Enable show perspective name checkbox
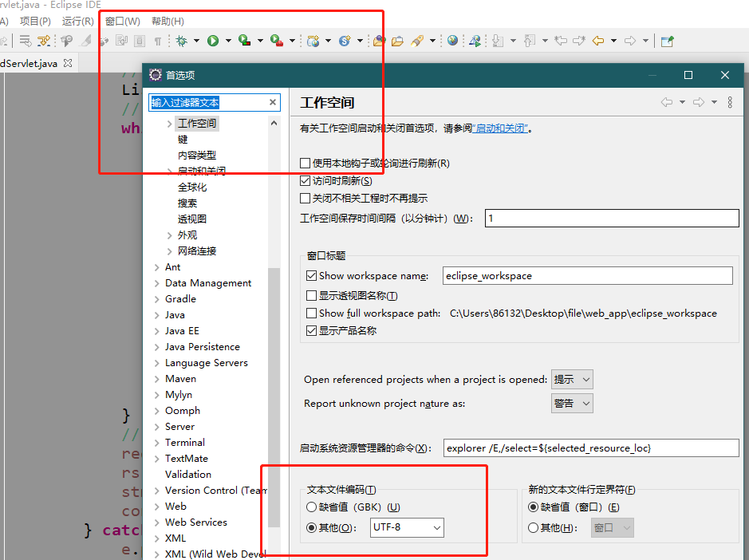Viewport: 749px width, 560px height. click(x=311, y=296)
